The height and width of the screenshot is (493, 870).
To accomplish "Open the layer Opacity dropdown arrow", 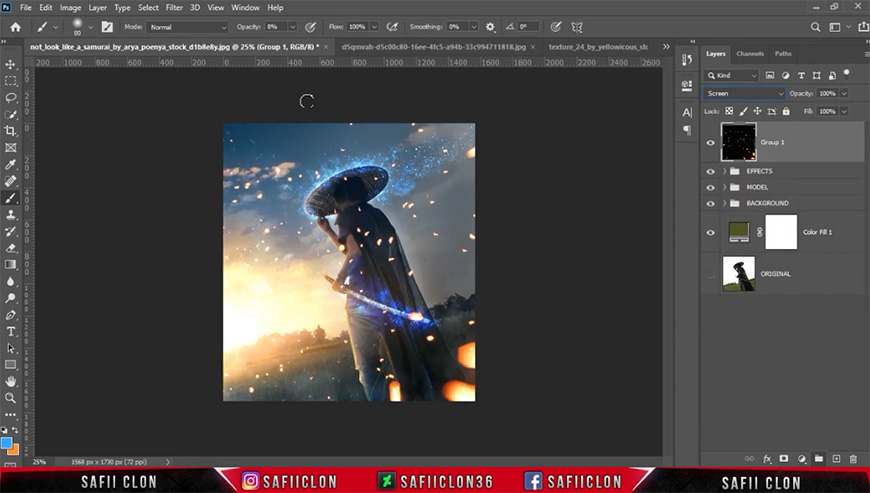I will (x=844, y=93).
